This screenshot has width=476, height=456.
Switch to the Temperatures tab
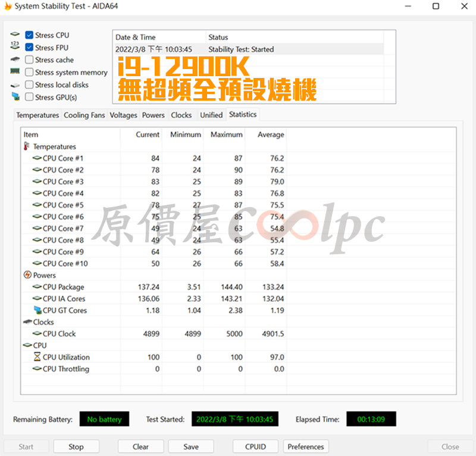coord(37,115)
